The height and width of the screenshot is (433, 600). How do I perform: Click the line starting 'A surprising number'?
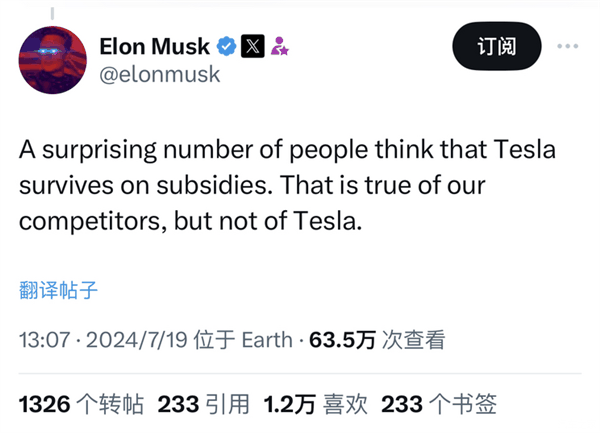288,151
